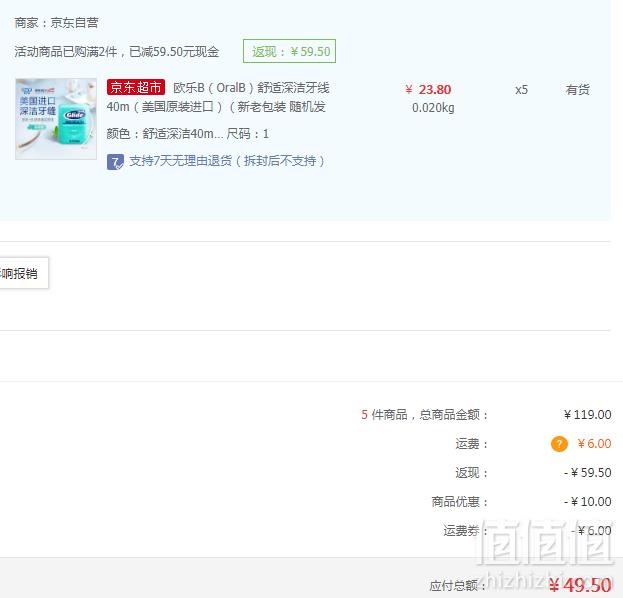This screenshot has height=598, width=623.
Task: Click the green 返现 ¥59.50 badge
Action: (x=289, y=51)
